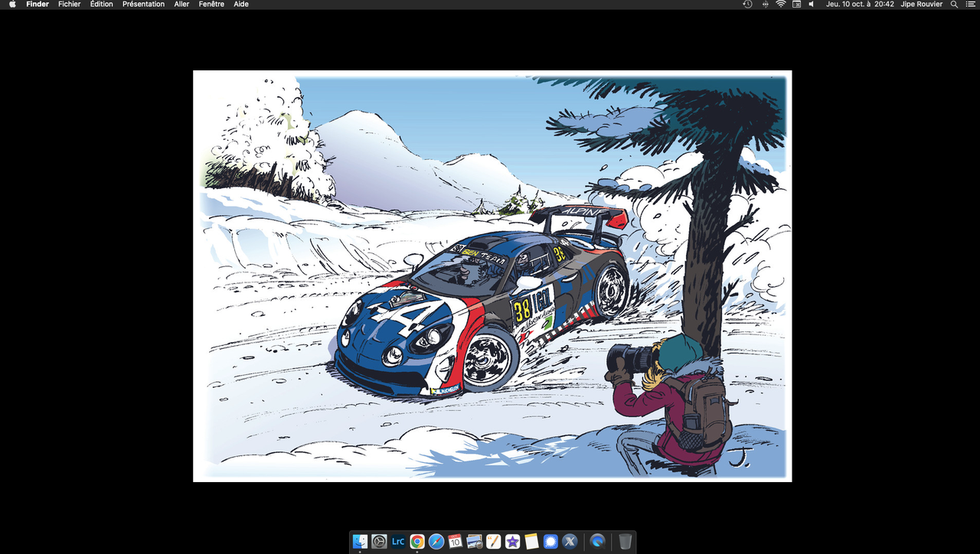
Task: Launch Pages from the dock
Action: (493, 542)
